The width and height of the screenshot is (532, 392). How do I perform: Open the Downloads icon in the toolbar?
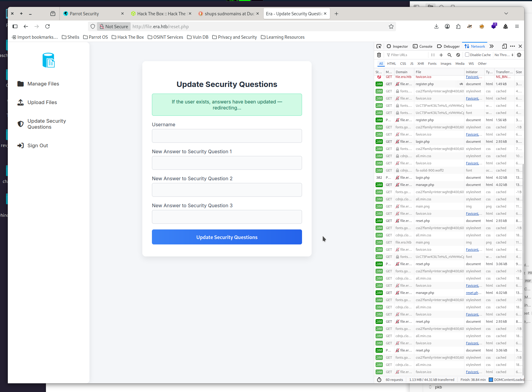pos(436,26)
